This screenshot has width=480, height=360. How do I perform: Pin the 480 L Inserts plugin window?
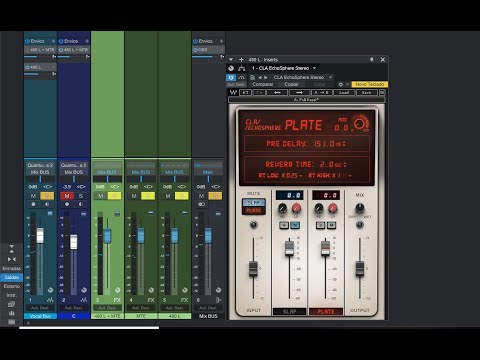372,60
